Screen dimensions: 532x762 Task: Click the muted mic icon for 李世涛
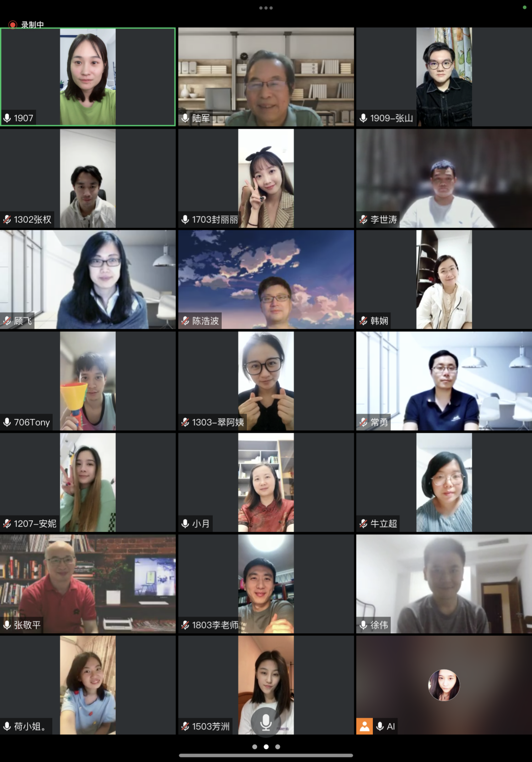pyautogui.click(x=364, y=220)
